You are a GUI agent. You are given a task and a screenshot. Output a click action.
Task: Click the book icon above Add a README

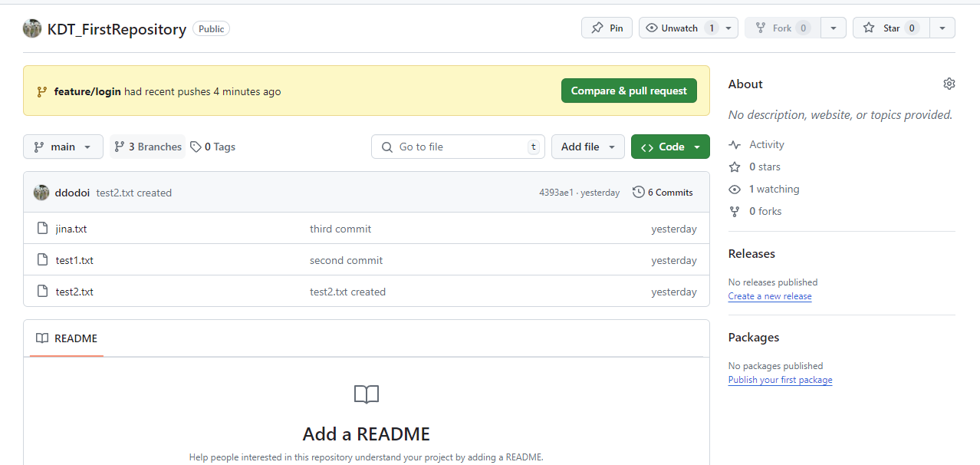pos(367,394)
